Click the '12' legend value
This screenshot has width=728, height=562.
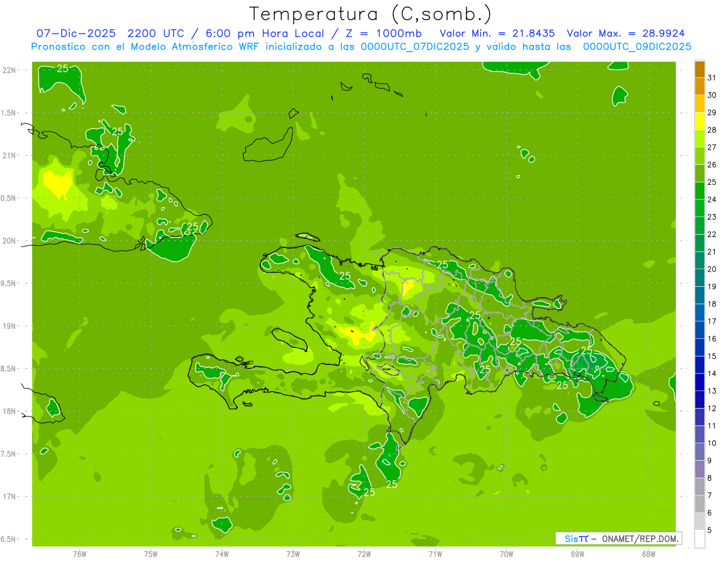click(712, 409)
